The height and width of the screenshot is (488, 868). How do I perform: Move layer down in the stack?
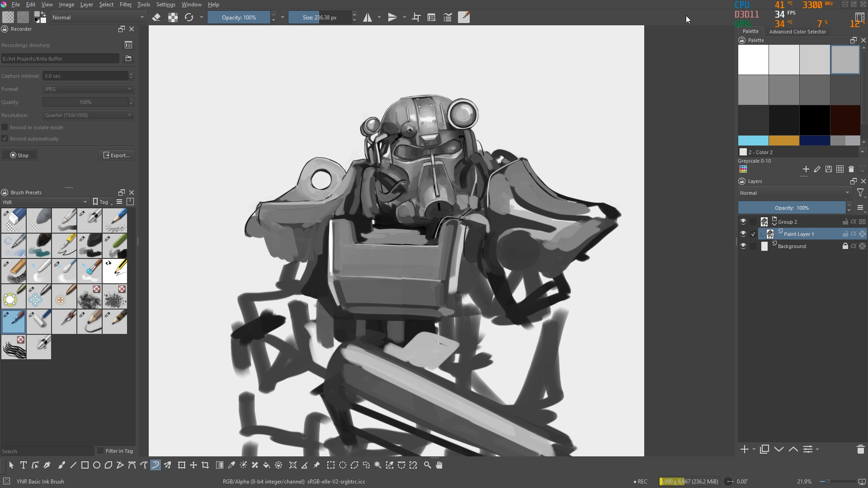(779, 449)
